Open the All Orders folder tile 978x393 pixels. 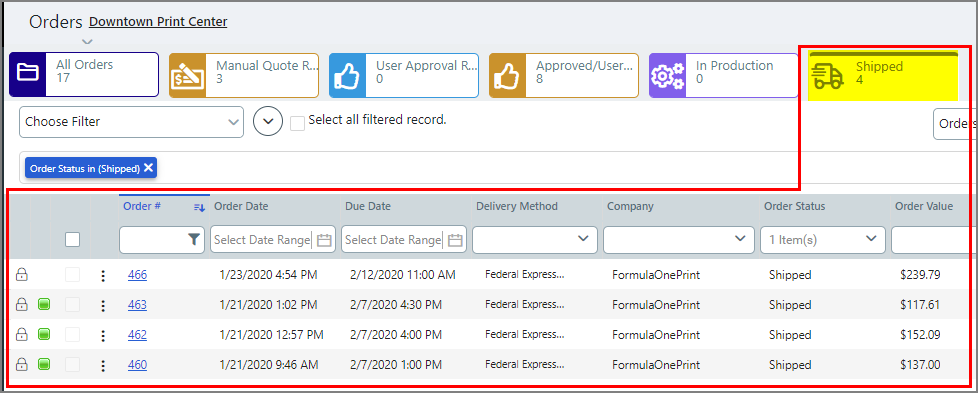click(x=84, y=74)
